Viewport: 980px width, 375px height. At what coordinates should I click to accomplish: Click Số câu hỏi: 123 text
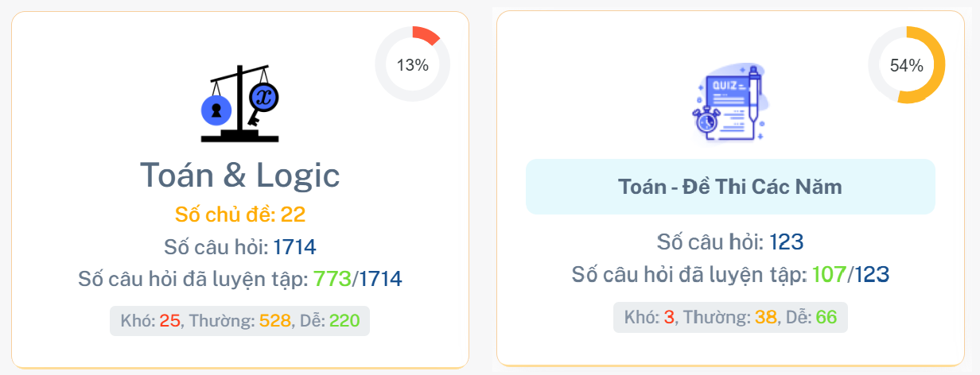[x=729, y=243]
